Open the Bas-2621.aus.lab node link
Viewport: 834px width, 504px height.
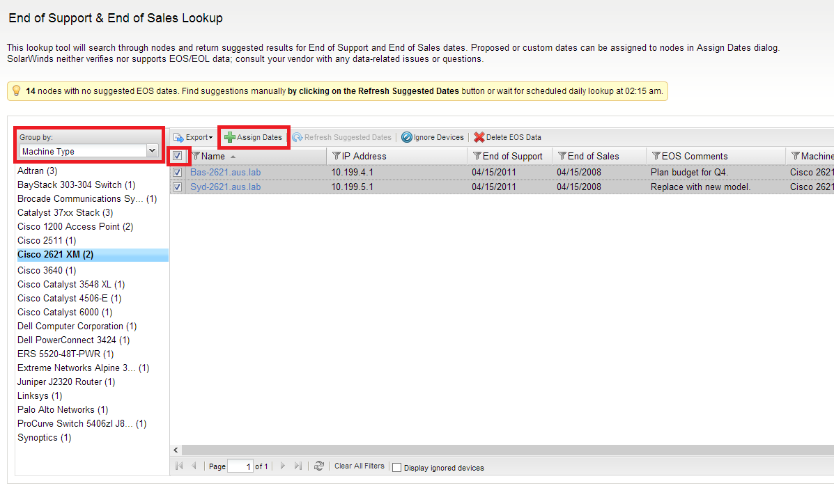(226, 172)
